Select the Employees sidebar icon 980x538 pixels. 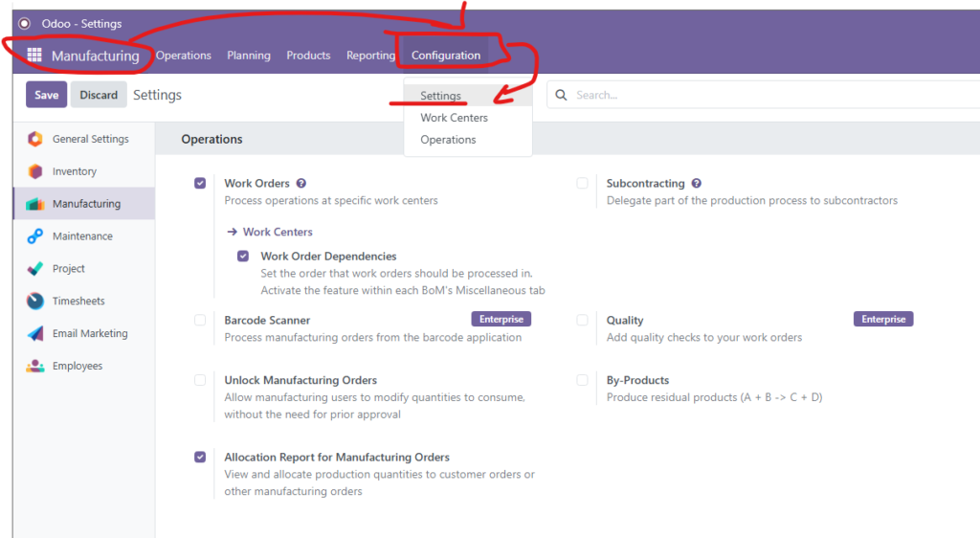(35, 367)
